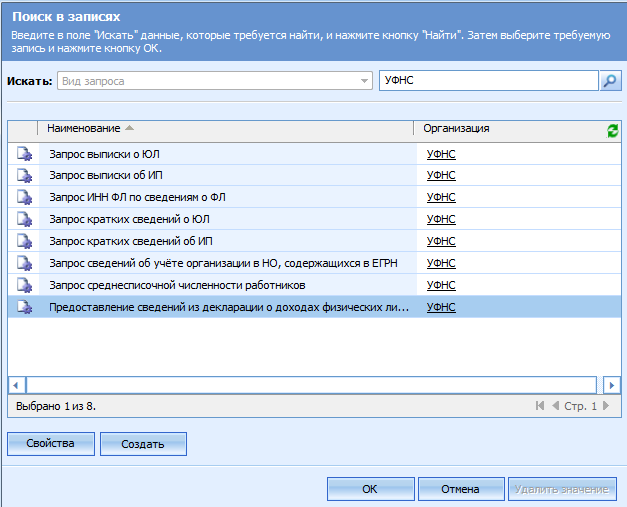
Task: Click the icon of Запрос среднесписочной численности row
Action: [x=23, y=286]
